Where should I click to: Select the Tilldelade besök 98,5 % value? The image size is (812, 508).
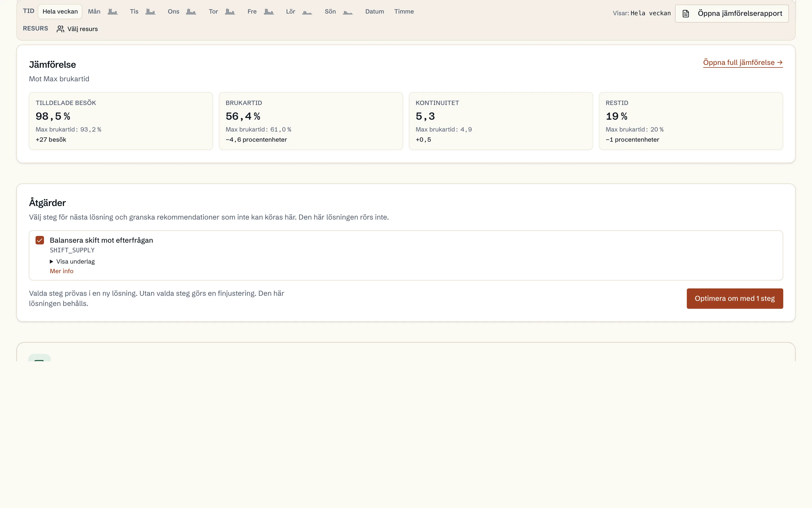(53, 116)
